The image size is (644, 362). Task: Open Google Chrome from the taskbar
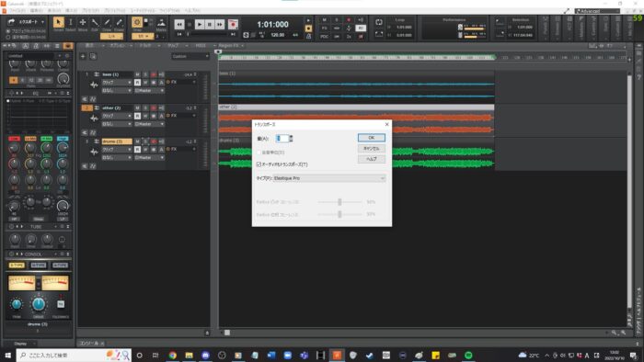click(173, 355)
